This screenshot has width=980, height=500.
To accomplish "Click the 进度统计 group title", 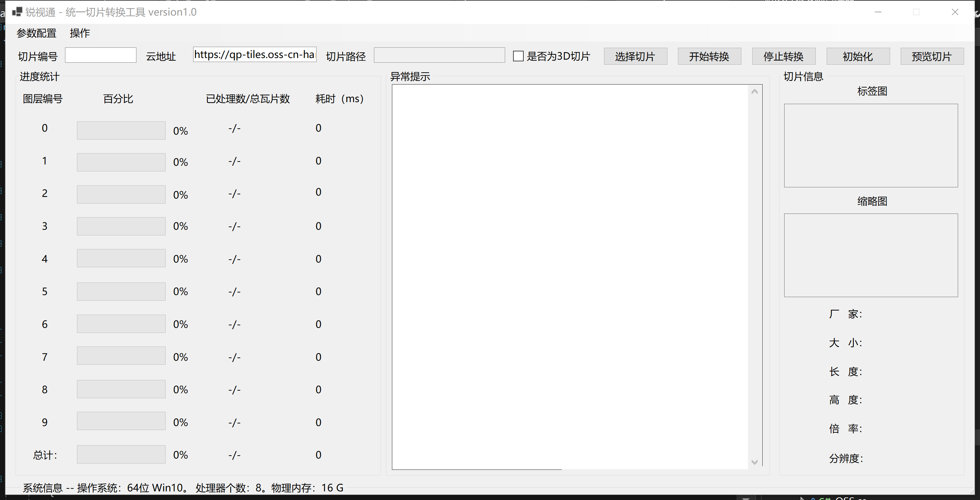I will coord(39,77).
